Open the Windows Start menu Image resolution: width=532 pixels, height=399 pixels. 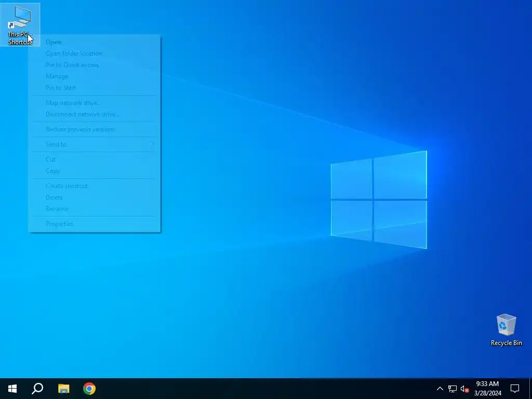pyautogui.click(x=12, y=389)
